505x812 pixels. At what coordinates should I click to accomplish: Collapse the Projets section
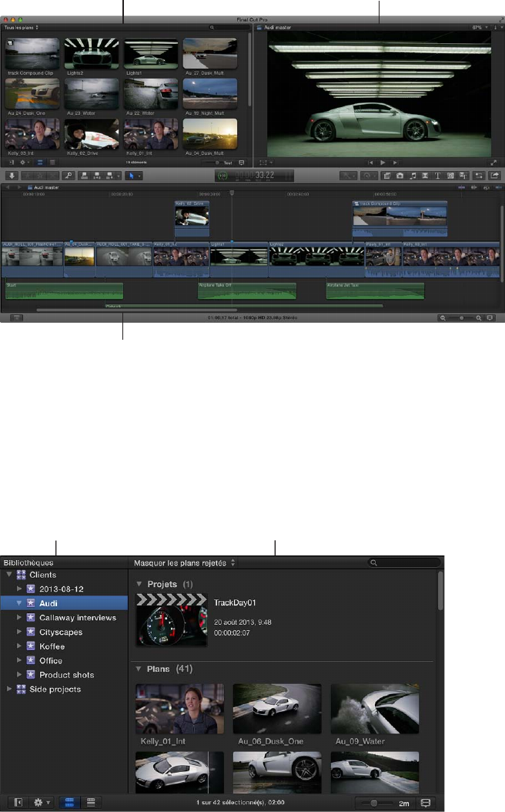pos(139,584)
